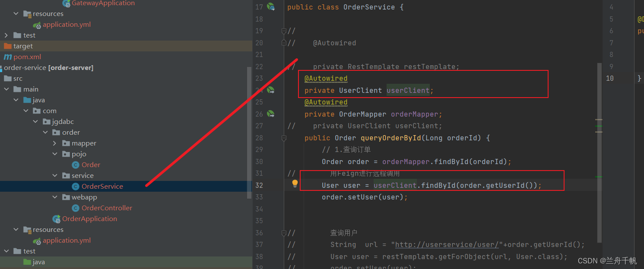The image size is (644, 269).
Task: Collapse the pojo package chevron
Action: coord(55,154)
